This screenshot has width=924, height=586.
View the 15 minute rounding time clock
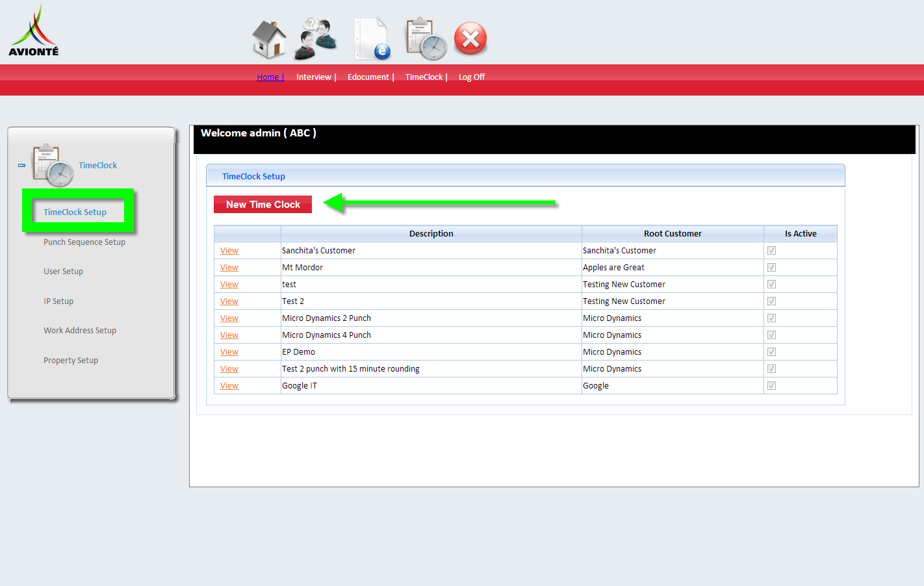pyautogui.click(x=229, y=369)
